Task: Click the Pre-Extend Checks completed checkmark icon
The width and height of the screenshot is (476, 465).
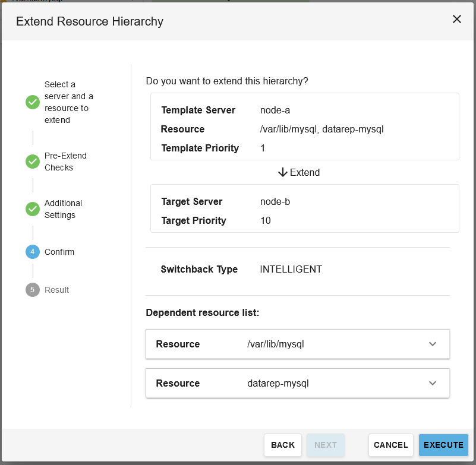Action: click(x=33, y=162)
